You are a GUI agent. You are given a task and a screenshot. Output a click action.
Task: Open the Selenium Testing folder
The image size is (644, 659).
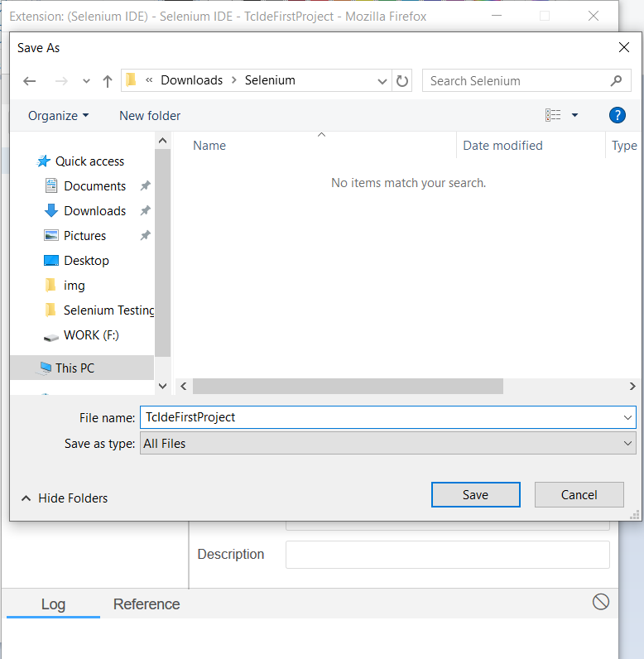pyautogui.click(x=99, y=310)
